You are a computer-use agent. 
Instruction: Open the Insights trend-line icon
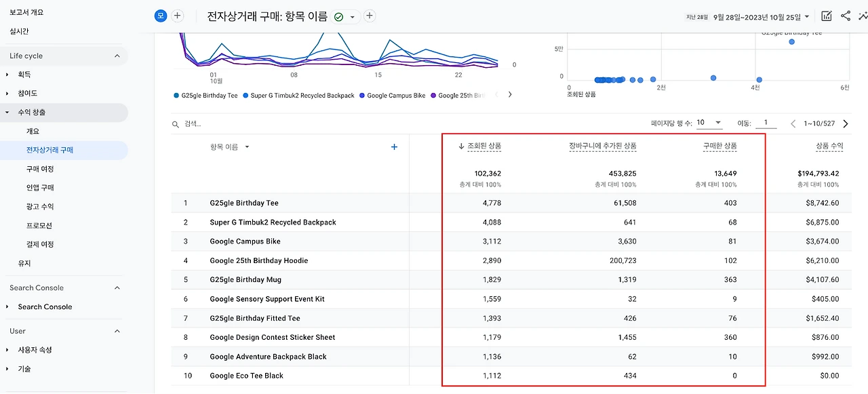[863, 16]
